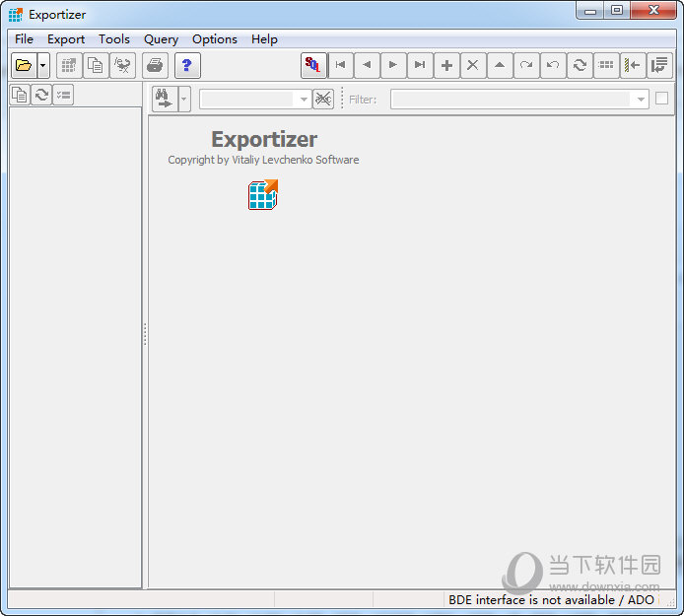Click the clear search icon

323,99
